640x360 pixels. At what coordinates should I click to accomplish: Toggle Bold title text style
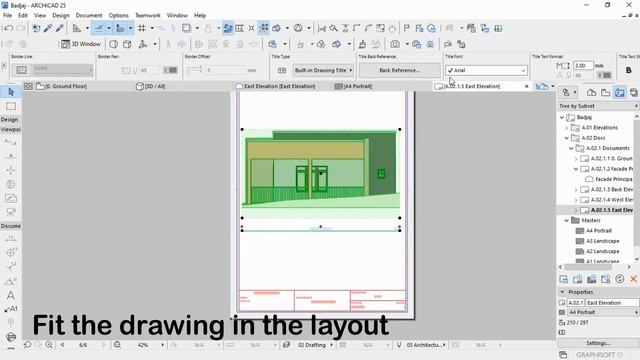[x=629, y=70]
